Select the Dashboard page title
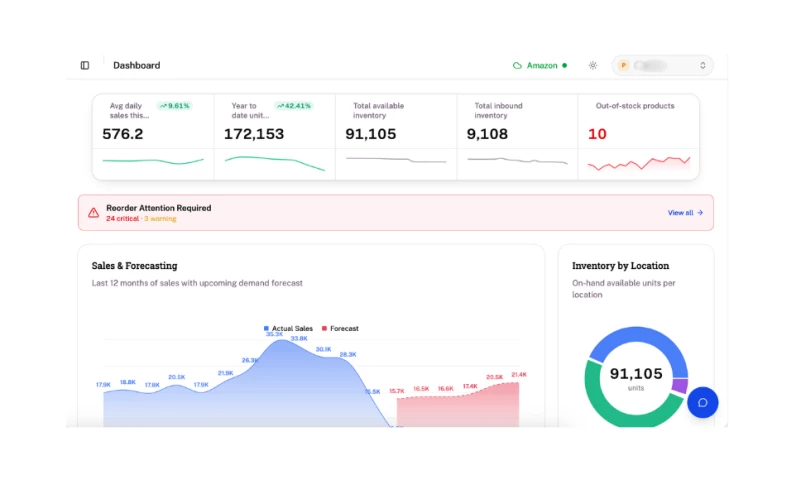This screenshot has height=480, width=800. click(x=136, y=65)
